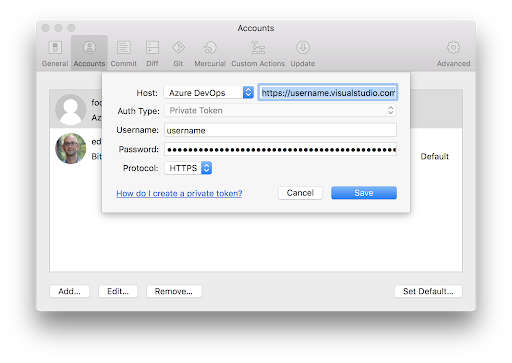Screen dimensions: 512x363
Task: Open Mercurial settings
Action: pos(210,53)
